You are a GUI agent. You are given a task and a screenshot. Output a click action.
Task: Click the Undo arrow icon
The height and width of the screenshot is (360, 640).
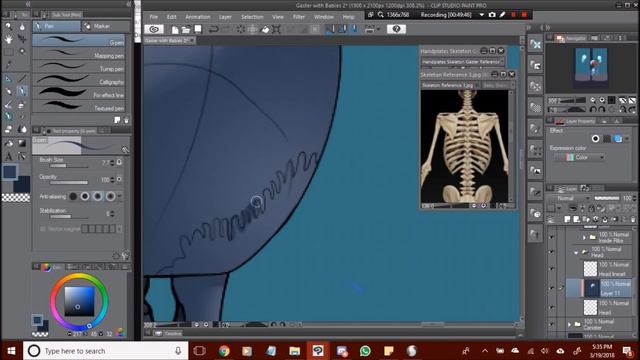click(213, 29)
